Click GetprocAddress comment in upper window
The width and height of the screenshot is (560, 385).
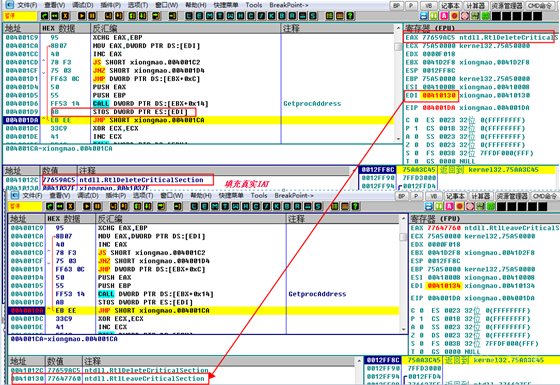click(312, 104)
